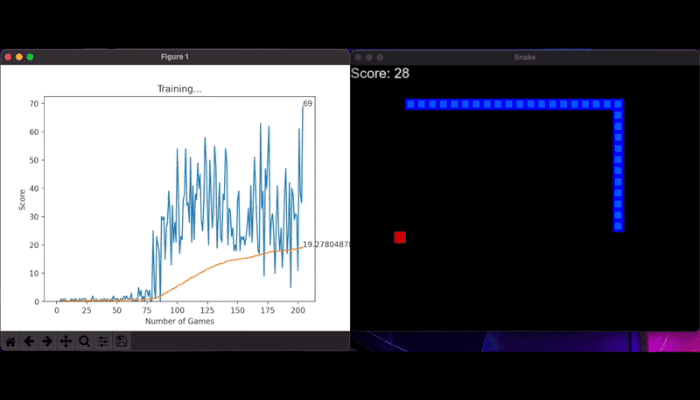Click the Figure 1 title bar
Image resolution: width=700 pixels, height=400 pixels.
pyautogui.click(x=180, y=57)
